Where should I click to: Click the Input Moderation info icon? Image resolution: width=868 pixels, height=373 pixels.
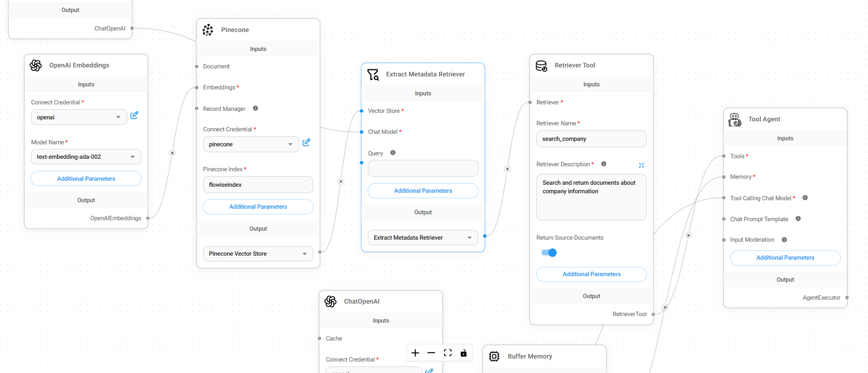point(784,240)
